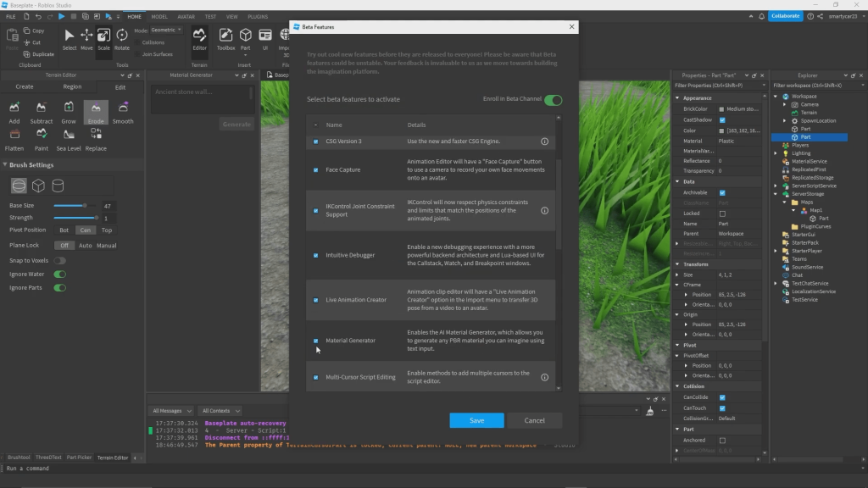Select the Replace terrain tool
This screenshot has height=488, width=868.
(96, 140)
